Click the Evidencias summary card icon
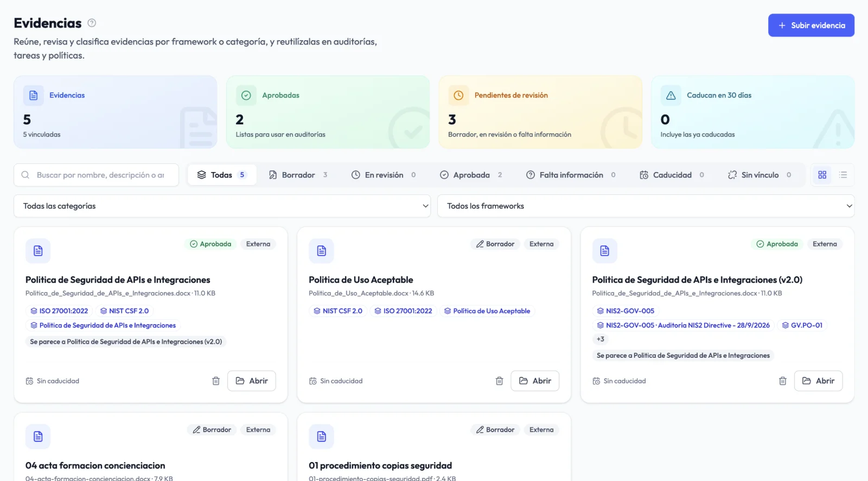 coord(33,96)
